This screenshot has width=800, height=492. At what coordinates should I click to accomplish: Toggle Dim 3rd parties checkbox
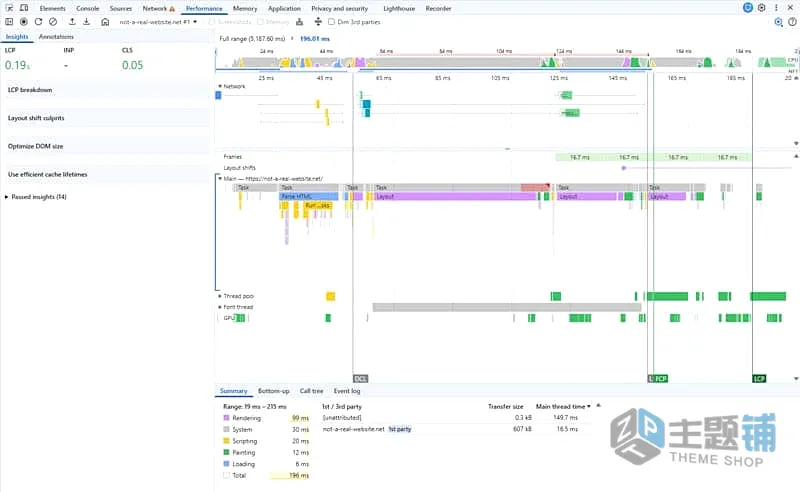pyautogui.click(x=331, y=22)
